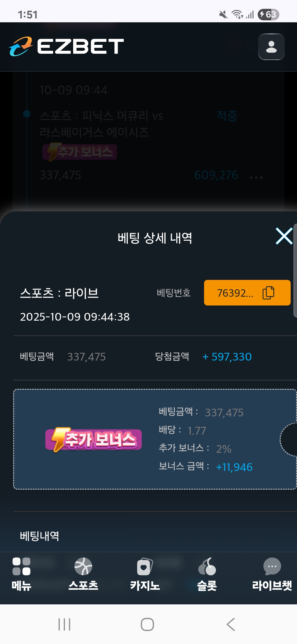Copy the betting number with the copy icon

(268, 293)
